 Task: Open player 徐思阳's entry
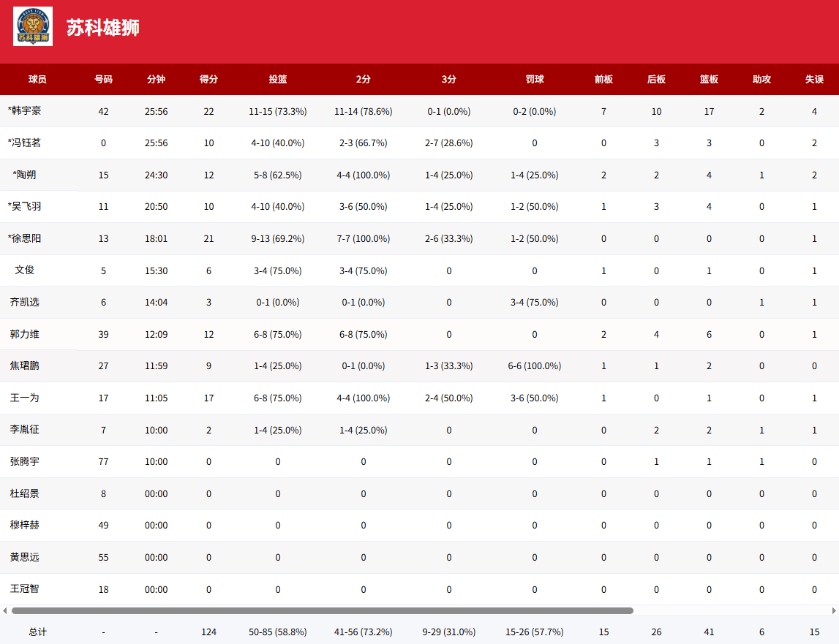click(25, 238)
